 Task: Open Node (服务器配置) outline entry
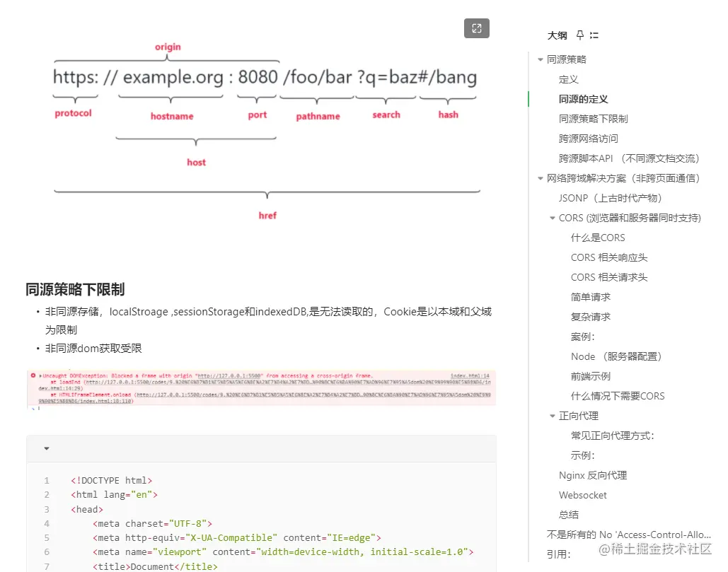click(x=616, y=357)
